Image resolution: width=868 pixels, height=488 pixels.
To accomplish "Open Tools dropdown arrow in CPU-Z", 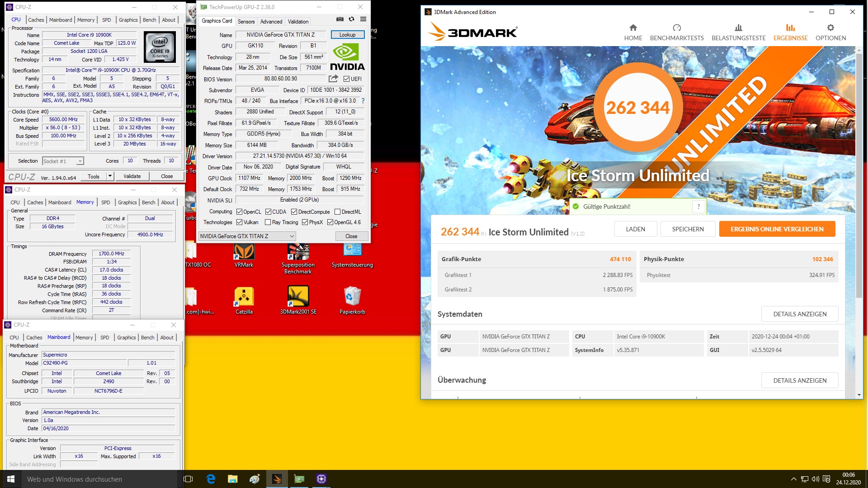I will 110,176.
